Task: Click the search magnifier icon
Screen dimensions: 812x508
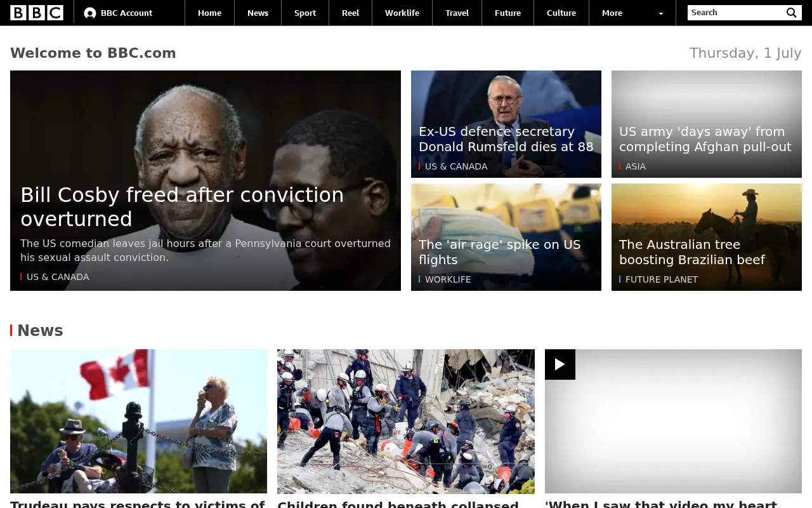Action: point(792,13)
